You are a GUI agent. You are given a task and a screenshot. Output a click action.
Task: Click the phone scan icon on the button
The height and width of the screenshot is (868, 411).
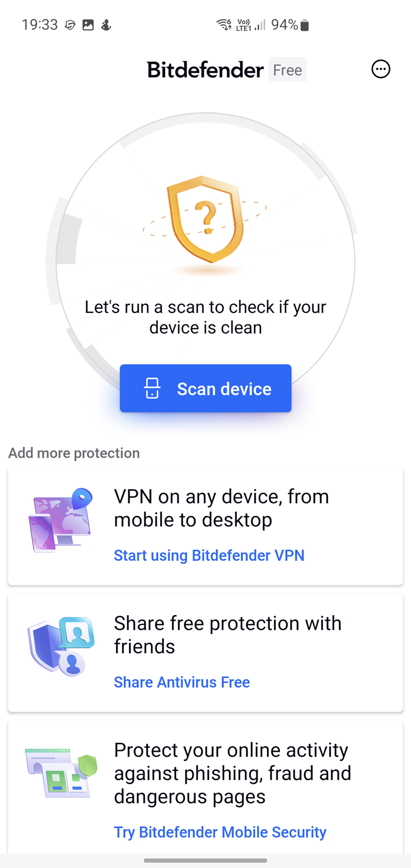tap(152, 388)
